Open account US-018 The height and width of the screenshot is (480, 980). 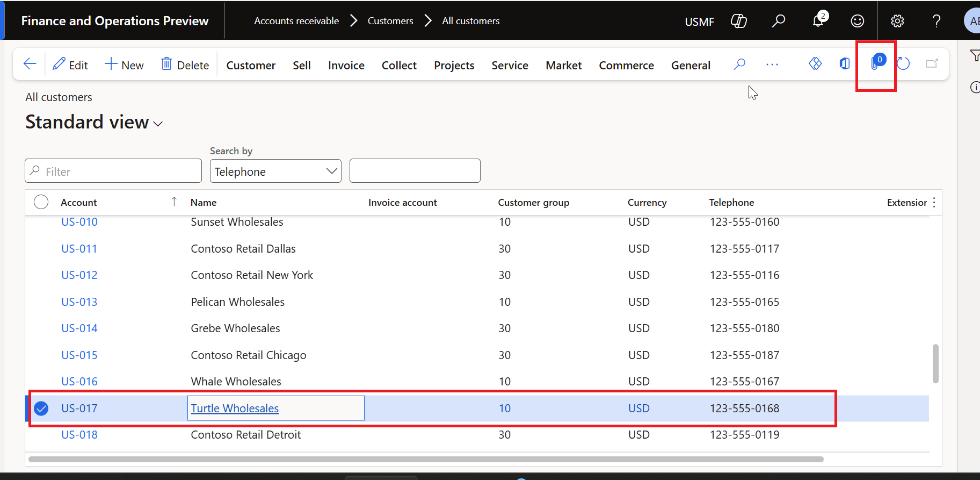(x=79, y=435)
